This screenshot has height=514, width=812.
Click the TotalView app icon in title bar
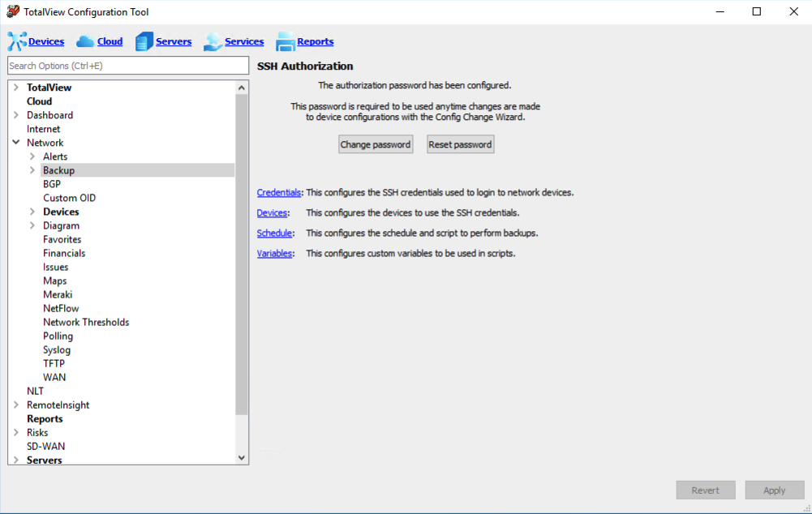point(13,11)
